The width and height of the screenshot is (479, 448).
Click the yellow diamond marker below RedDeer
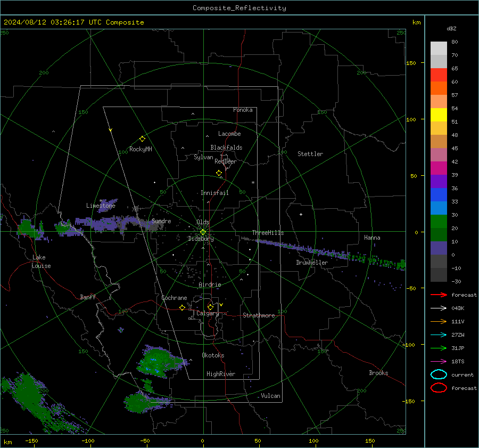[x=219, y=173]
